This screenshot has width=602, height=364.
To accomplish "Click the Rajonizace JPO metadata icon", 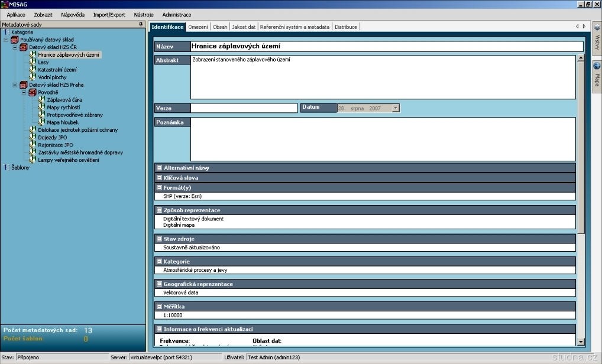I will pos(33,145).
